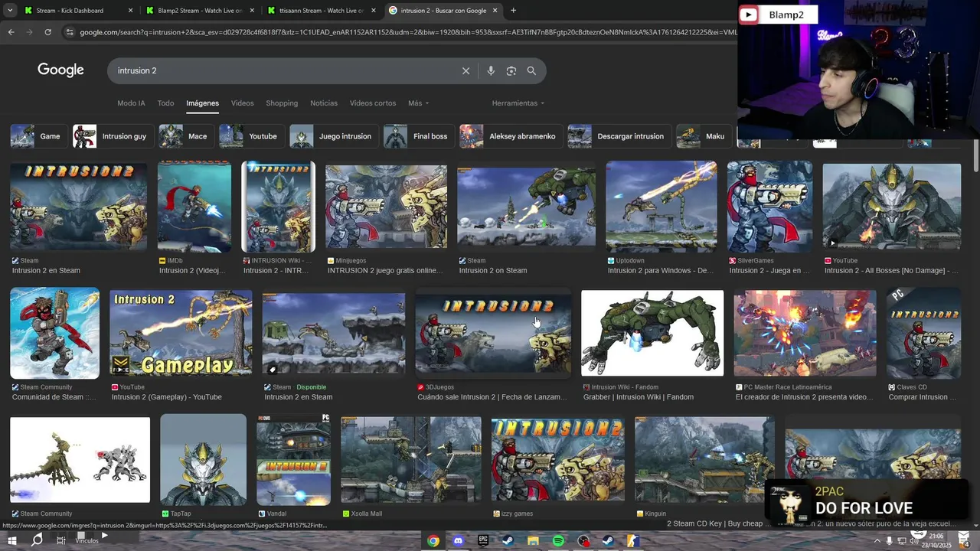Select the Shopping search tab
The height and width of the screenshot is (551, 980).
point(282,103)
